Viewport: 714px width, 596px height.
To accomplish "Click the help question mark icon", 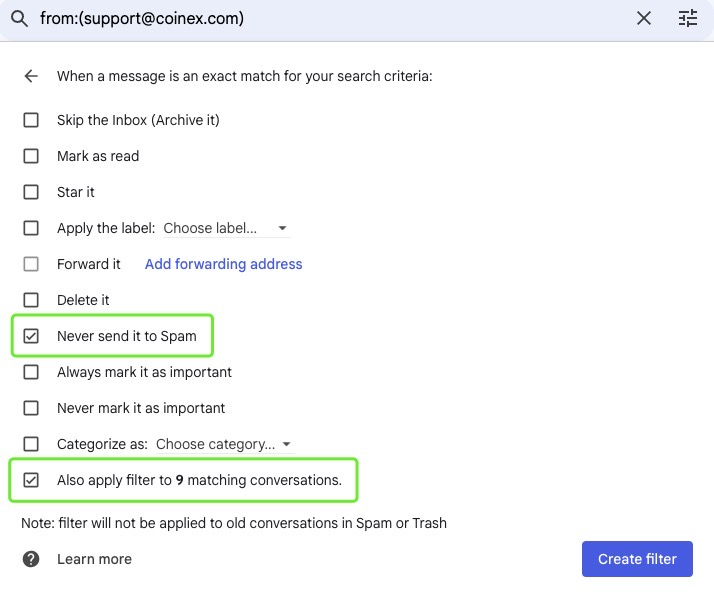I will click(x=31, y=559).
